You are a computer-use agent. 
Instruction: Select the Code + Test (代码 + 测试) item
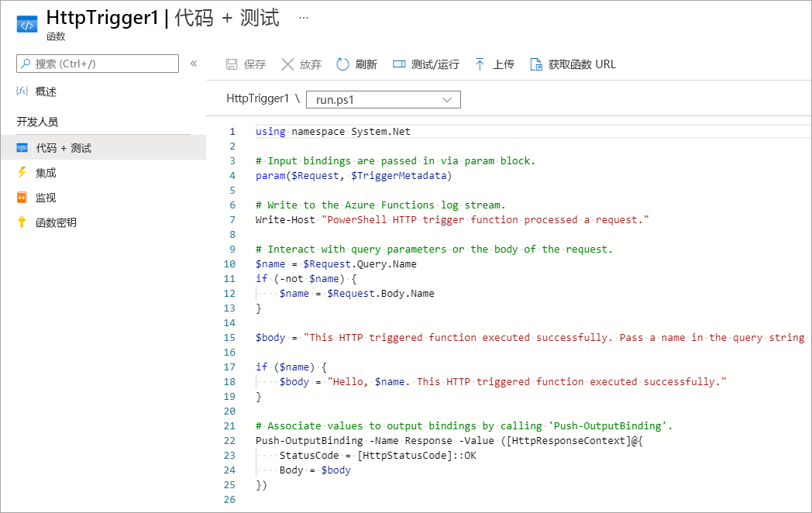64,148
